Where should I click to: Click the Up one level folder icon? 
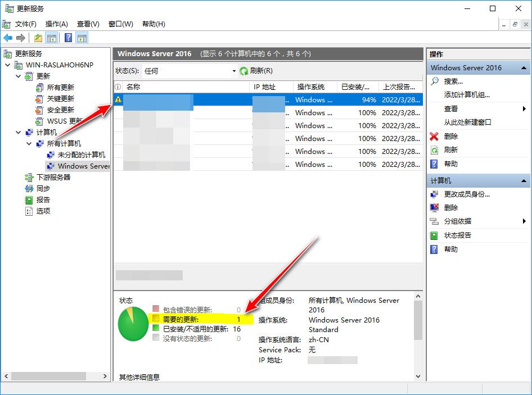[x=38, y=38]
